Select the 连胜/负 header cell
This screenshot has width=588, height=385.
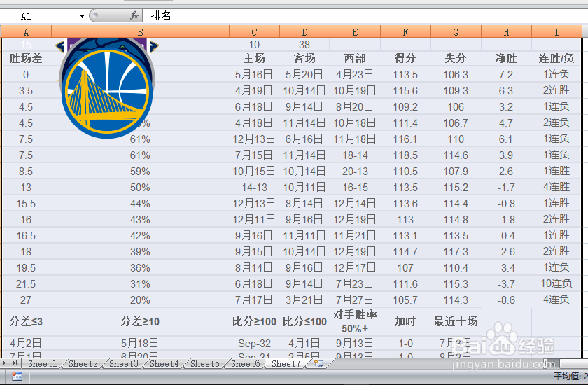[556, 59]
